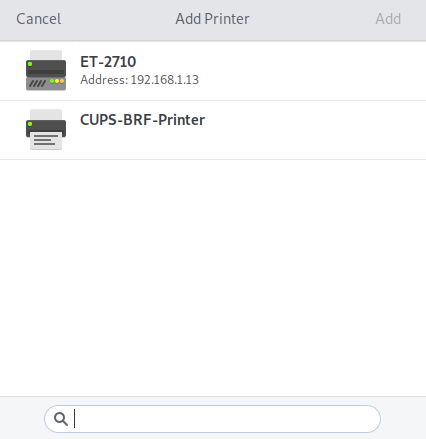The height and width of the screenshot is (439, 426).
Task: Click the printed paper on CUPS-BRF-Printer icon
Action: click(46, 141)
